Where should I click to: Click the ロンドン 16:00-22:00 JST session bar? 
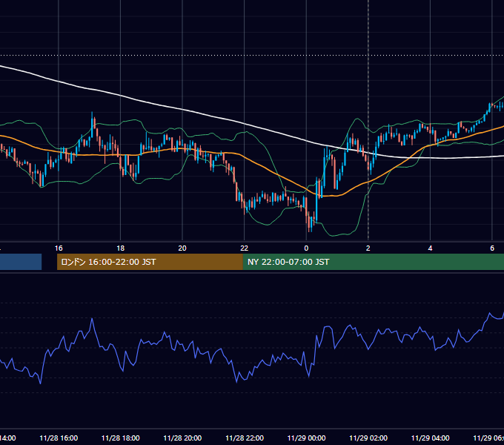pyautogui.click(x=150, y=262)
